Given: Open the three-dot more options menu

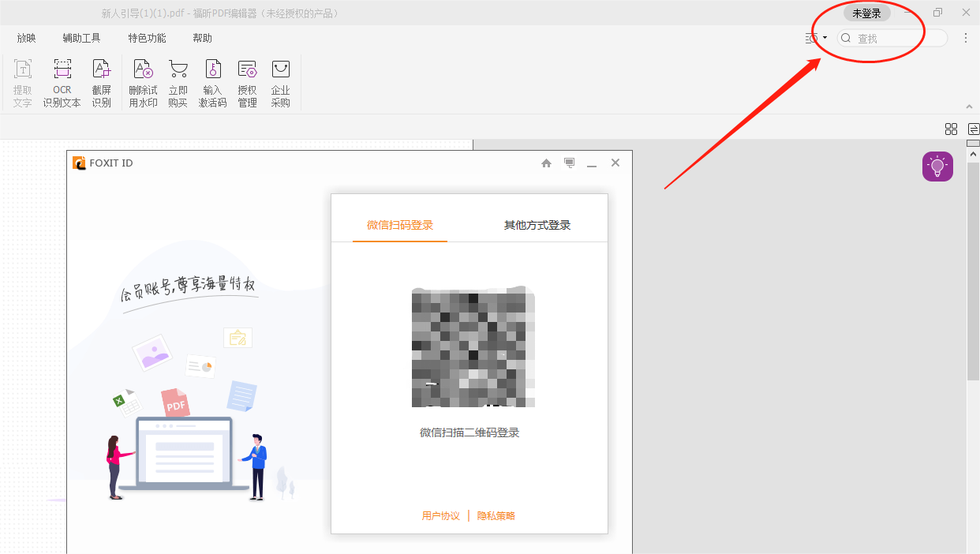Looking at the screenshot, I should pyautogui.click(x=965, y=38).
